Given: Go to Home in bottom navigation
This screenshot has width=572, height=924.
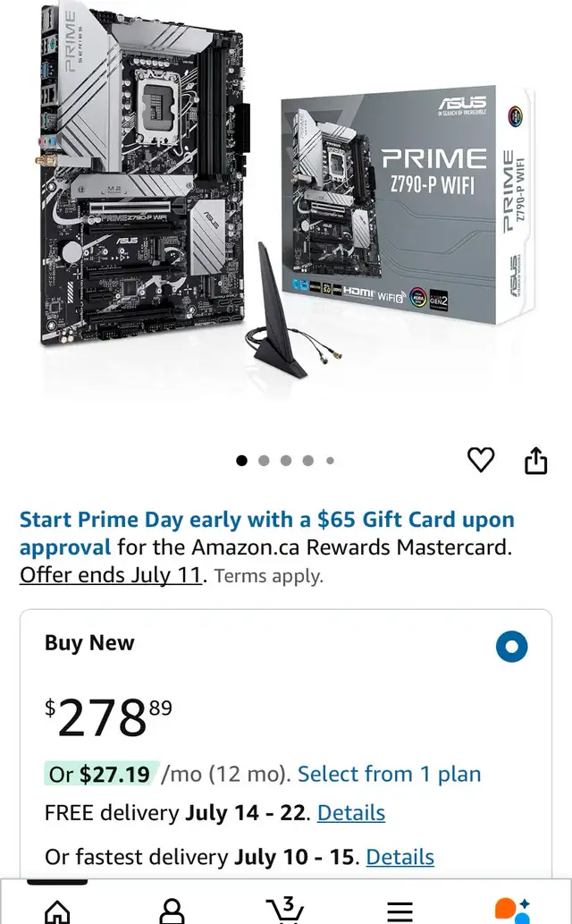Looking at the screenshot, I should pyautogui.click(x=57, y=911).
